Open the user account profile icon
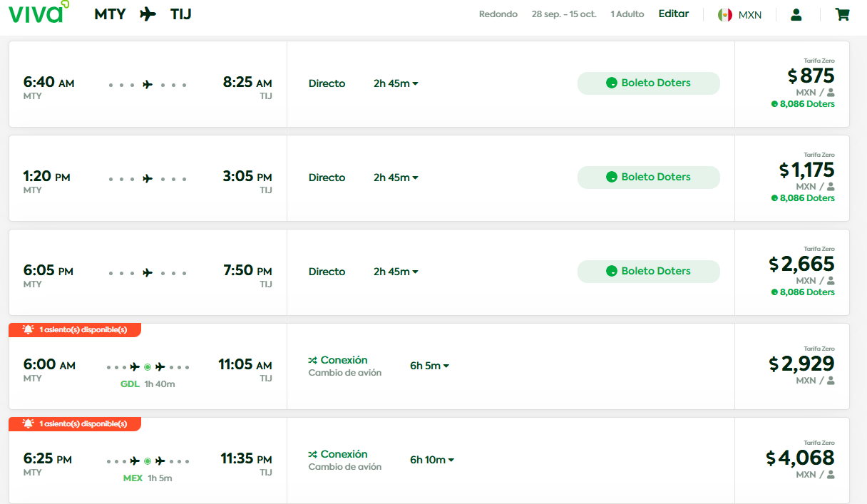Viewport: 867px width, 504px height. [796, 14]
